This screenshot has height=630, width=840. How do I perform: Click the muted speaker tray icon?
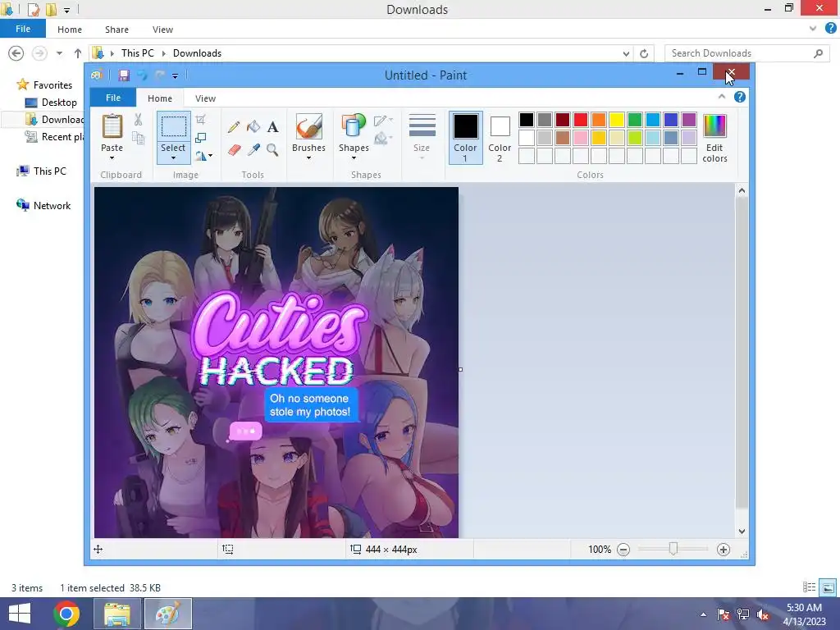(x=763, y=614)
